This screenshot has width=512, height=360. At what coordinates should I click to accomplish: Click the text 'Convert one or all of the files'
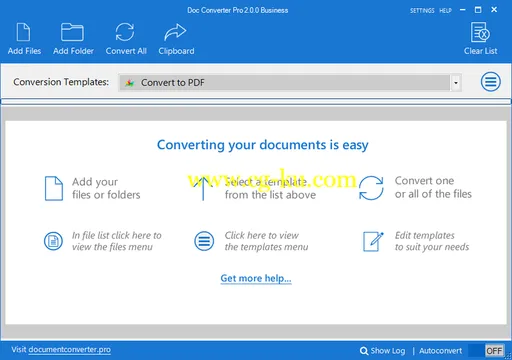click(433, 187)
